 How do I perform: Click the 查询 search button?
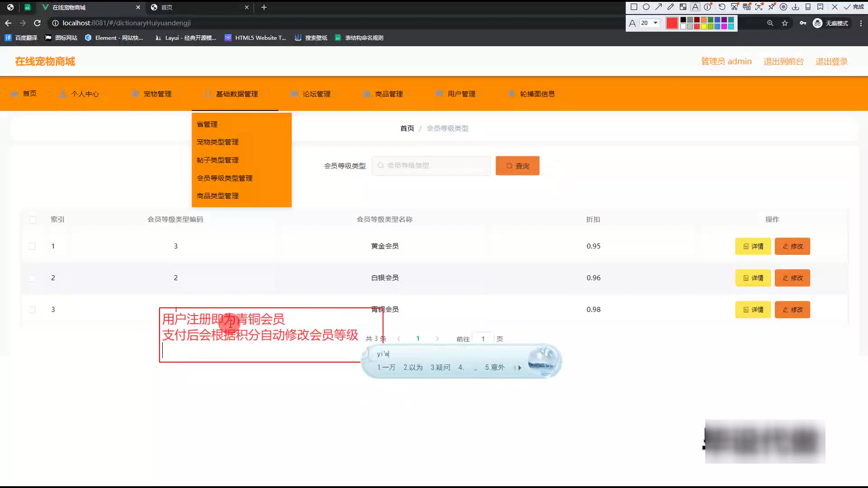click(517, 166)
